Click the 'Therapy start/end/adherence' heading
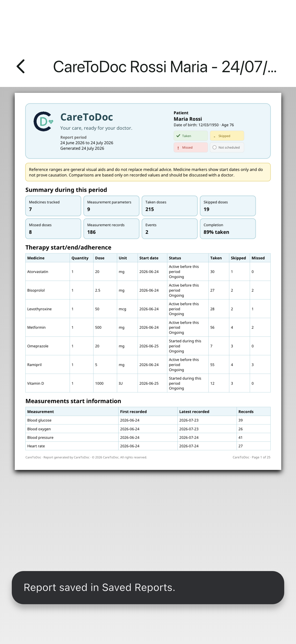The width and height of the screenshot is (296, 644). (68, 247)
